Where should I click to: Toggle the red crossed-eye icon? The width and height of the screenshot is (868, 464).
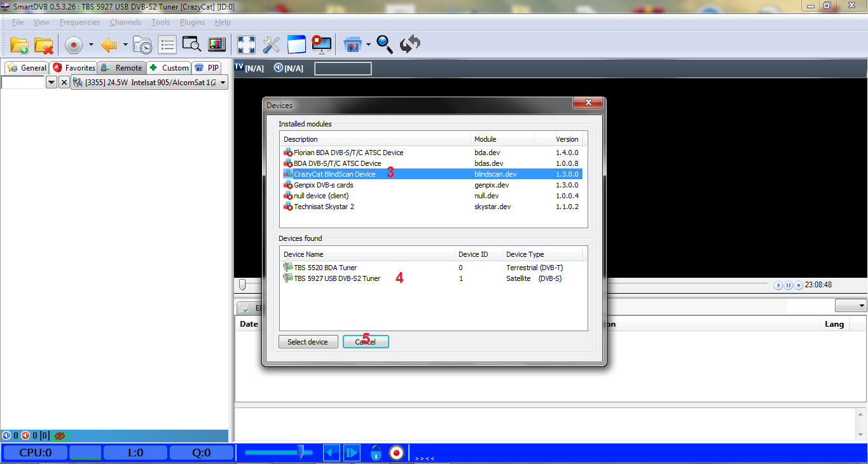click(60, 436)
